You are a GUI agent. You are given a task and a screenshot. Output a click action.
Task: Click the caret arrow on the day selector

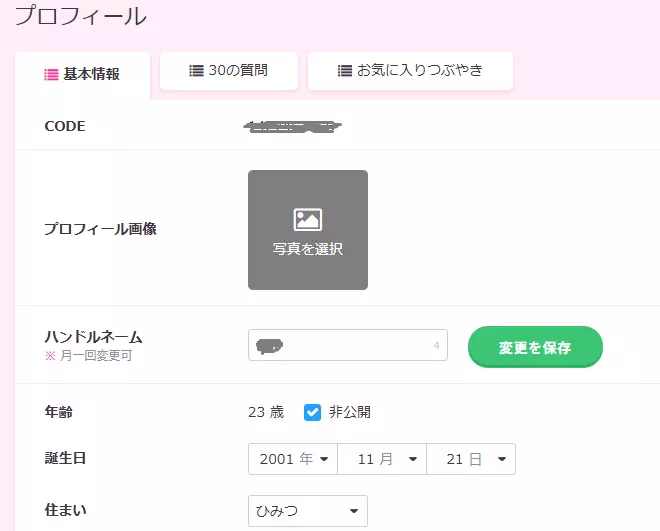[x=501, y=460]
